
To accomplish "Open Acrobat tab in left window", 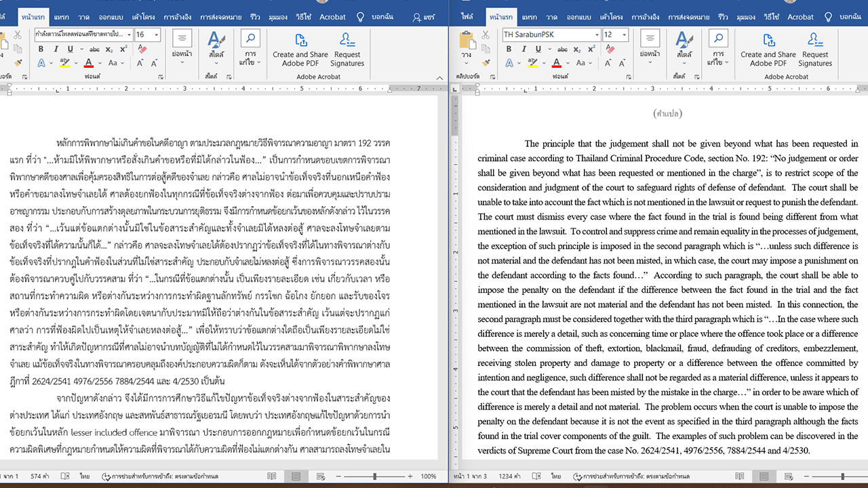I will coord(333,17).
